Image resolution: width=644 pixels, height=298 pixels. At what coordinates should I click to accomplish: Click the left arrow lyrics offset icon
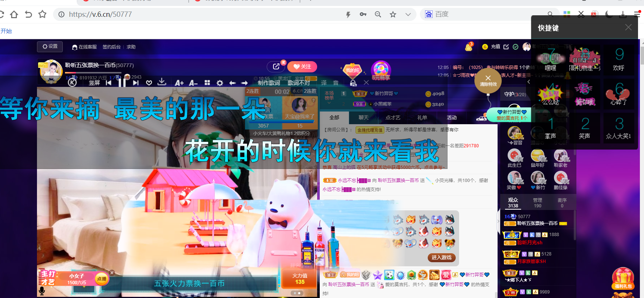232,83
